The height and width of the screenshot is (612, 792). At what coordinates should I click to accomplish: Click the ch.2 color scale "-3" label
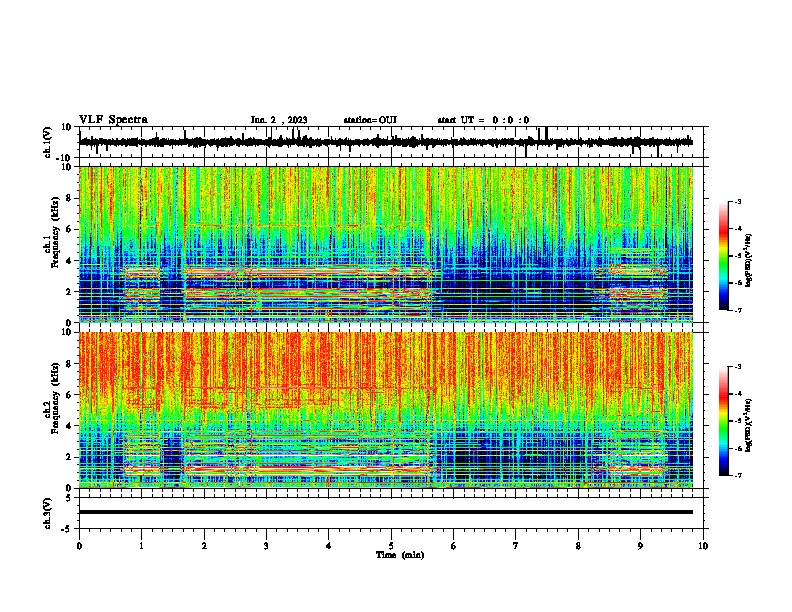(x=738, y=367)
